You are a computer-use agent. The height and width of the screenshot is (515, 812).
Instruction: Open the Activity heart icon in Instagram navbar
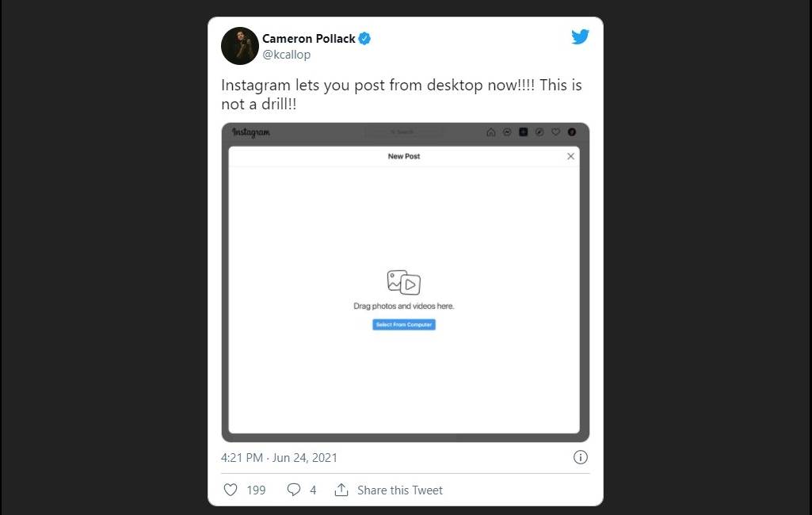555,132
